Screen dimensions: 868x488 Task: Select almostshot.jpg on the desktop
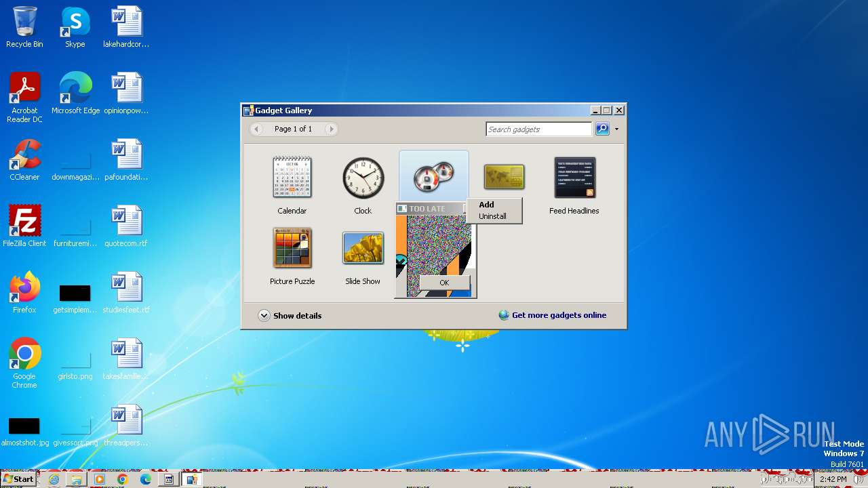[x=24, y=426]
